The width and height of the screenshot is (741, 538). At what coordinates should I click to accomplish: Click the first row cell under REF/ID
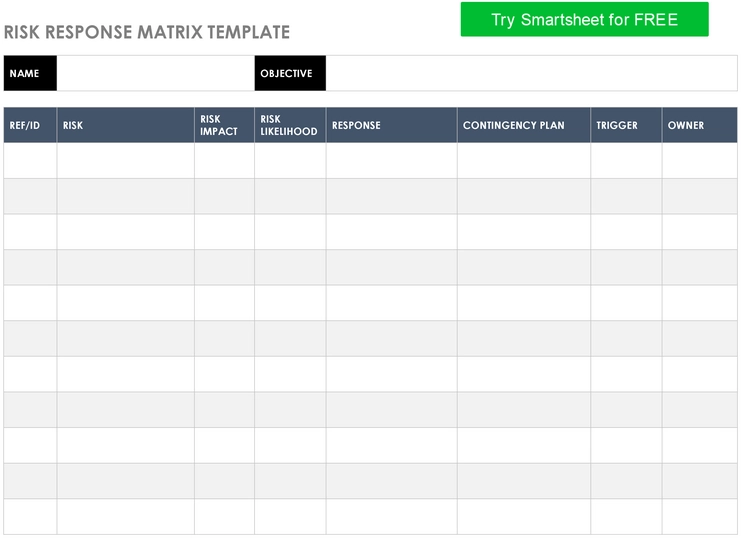click(x=30, y=161)
